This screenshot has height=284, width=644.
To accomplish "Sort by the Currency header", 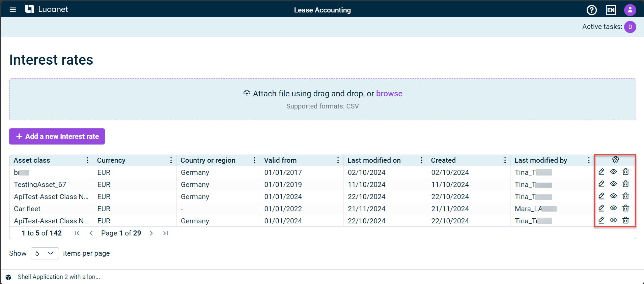I will [x=111, y=160].
